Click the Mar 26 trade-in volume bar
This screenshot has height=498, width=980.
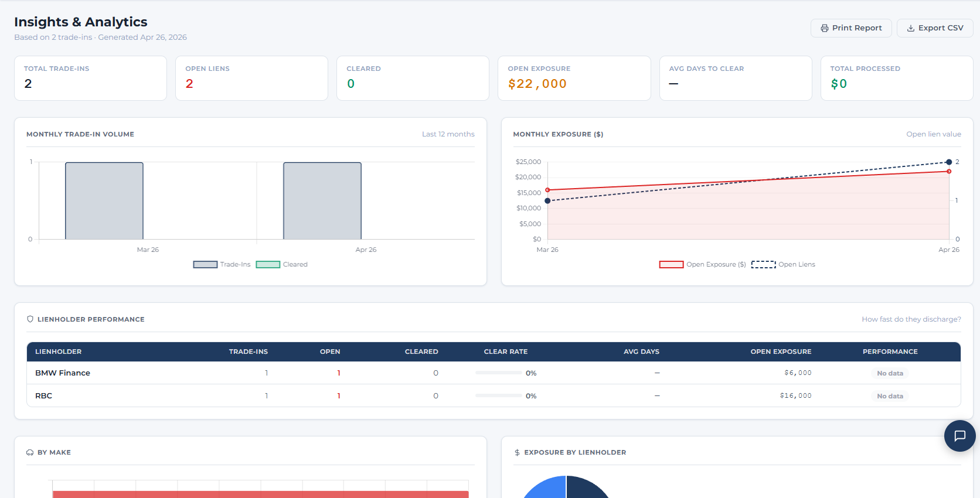point(104,200)
